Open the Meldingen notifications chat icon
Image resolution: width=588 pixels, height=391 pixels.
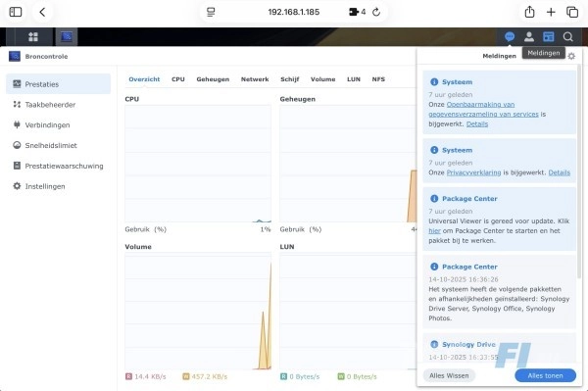coord(510,36)
